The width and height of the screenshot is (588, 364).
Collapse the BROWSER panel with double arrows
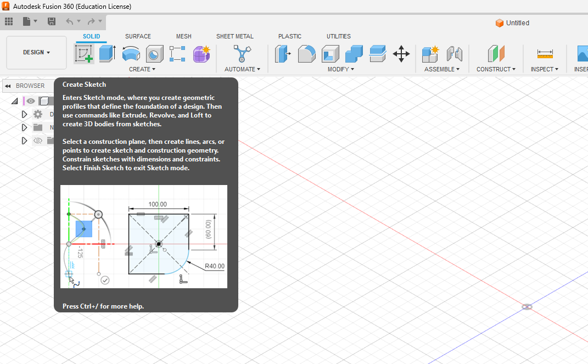click(x=8, y=86)
